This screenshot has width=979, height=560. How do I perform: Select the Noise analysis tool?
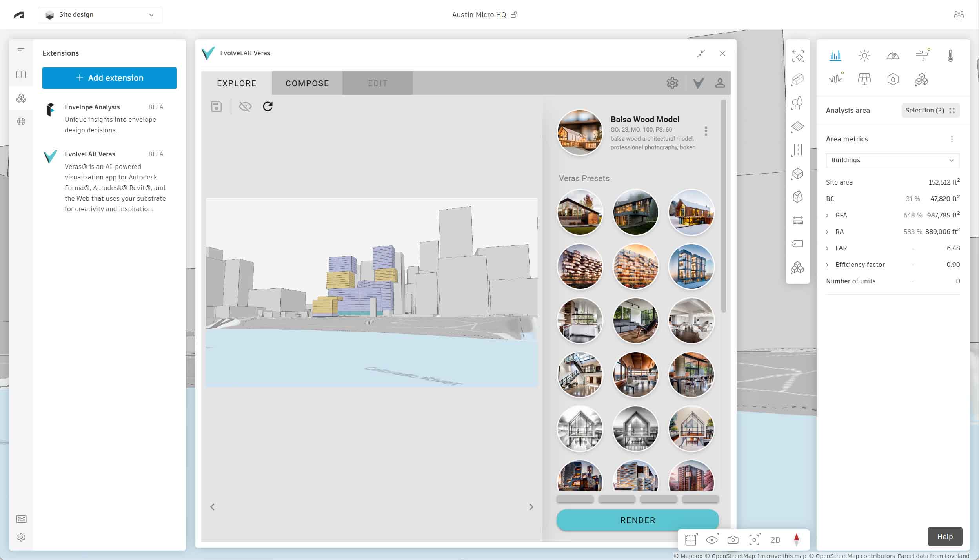click(835, 80)
